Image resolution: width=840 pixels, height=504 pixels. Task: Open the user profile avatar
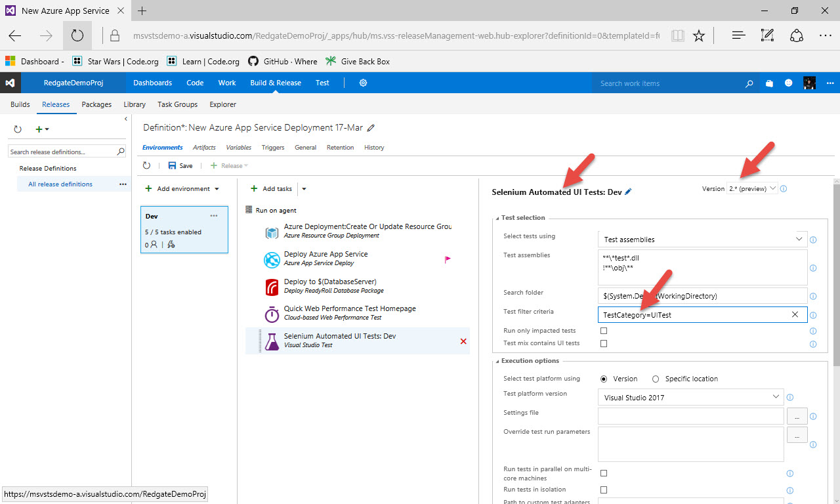click(x=810, y=83)
